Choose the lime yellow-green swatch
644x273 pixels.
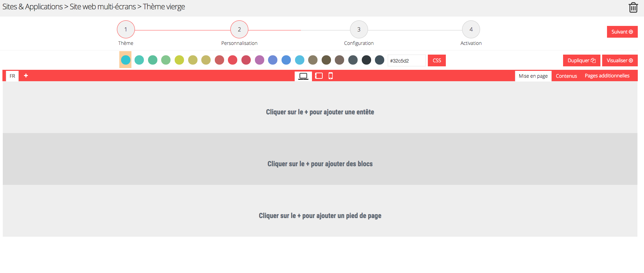point(179,60)
